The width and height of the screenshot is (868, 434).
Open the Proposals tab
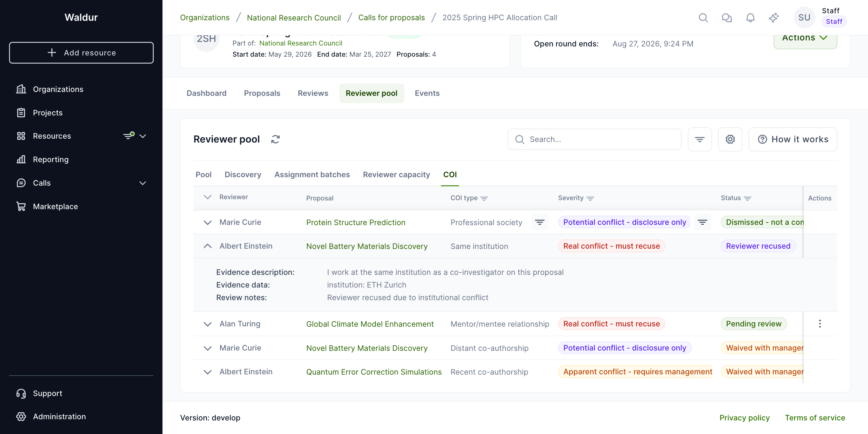(x=262, y=93)
